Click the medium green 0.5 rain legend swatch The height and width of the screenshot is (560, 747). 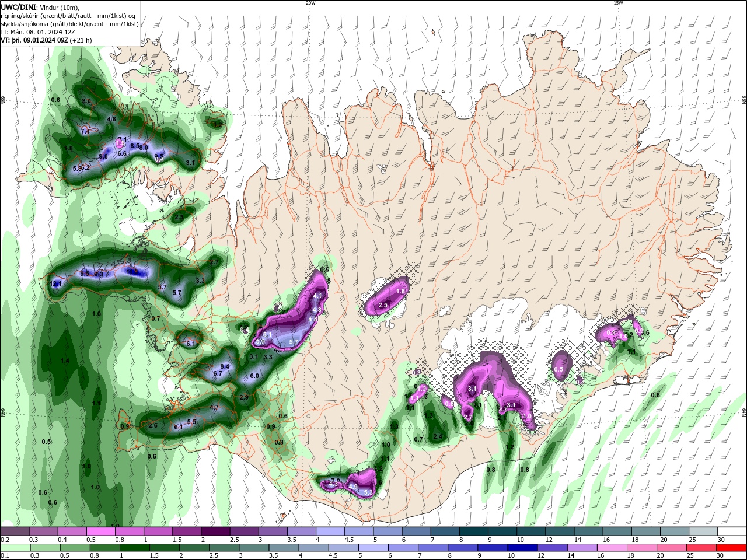pos(75,548)
